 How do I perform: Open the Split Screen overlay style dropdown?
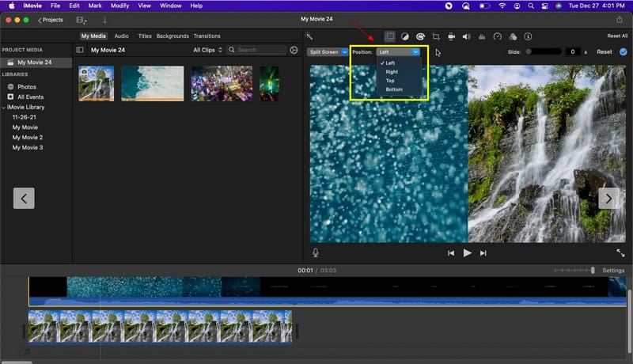pos(328,52)
